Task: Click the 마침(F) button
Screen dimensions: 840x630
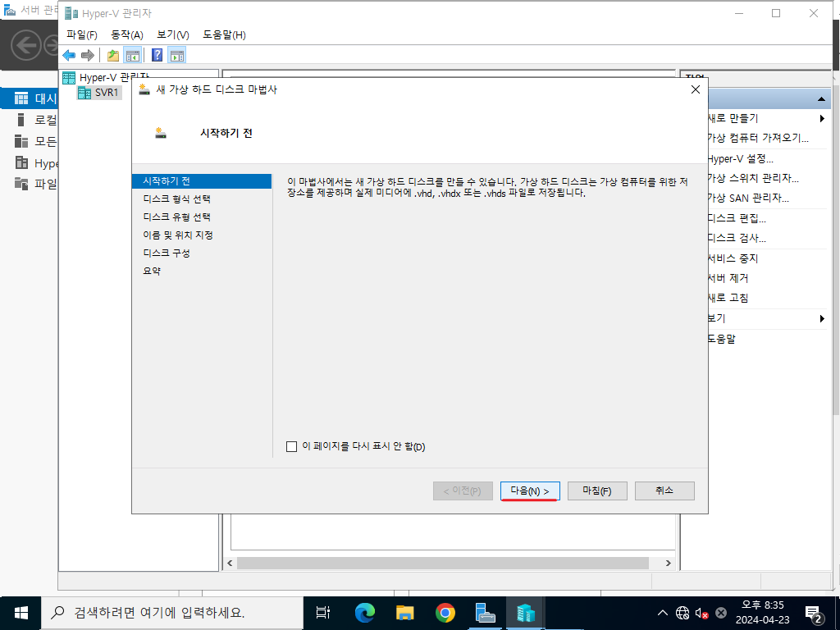Action: tap(597, 491)
